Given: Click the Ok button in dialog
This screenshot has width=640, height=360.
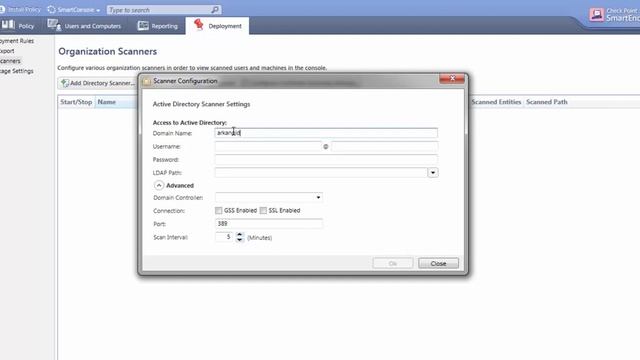Looking at the screenshot, I should tap(393, 263).
